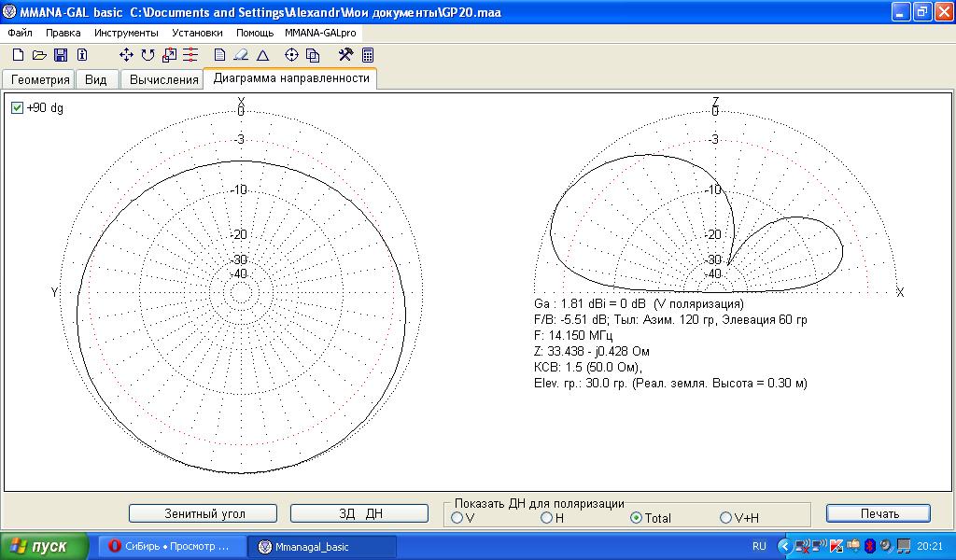
Task: Choose the V+H polarization option
Action: pos(725,518)
